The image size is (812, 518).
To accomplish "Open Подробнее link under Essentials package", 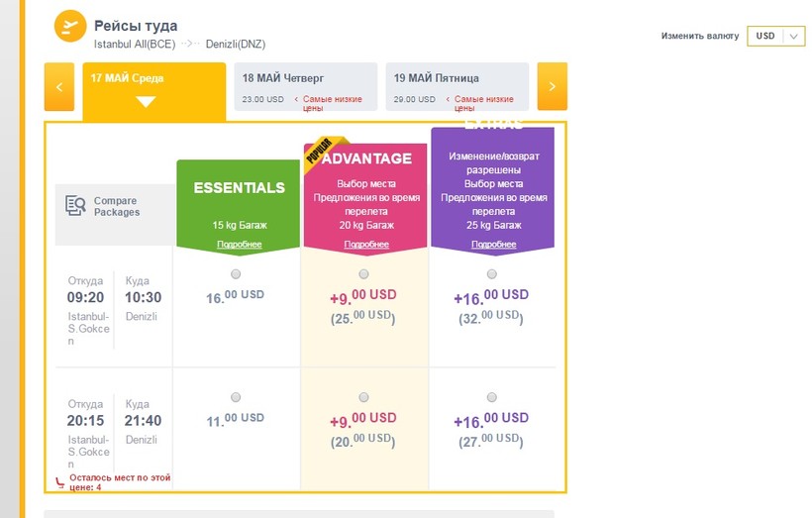I will tap(240, 244).
